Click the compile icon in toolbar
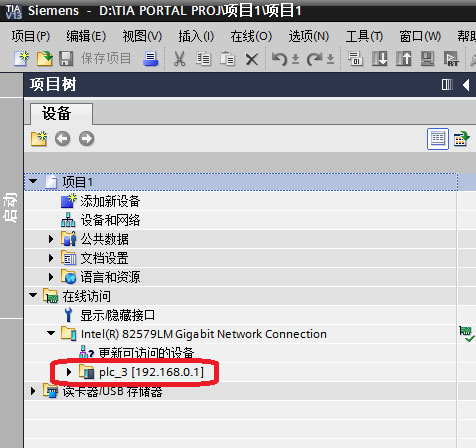476x448 pixels. coord(355,59)
